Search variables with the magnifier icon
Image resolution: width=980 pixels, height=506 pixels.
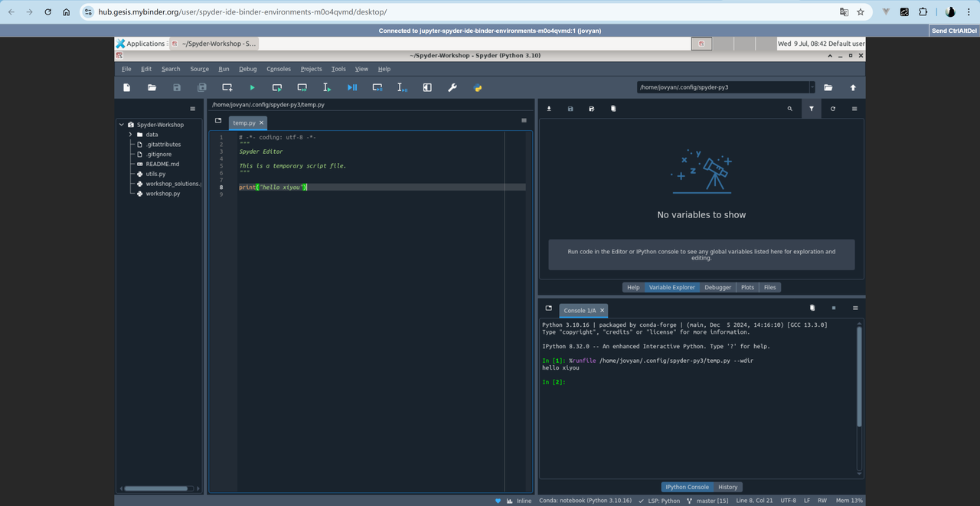tap(790, 109)
